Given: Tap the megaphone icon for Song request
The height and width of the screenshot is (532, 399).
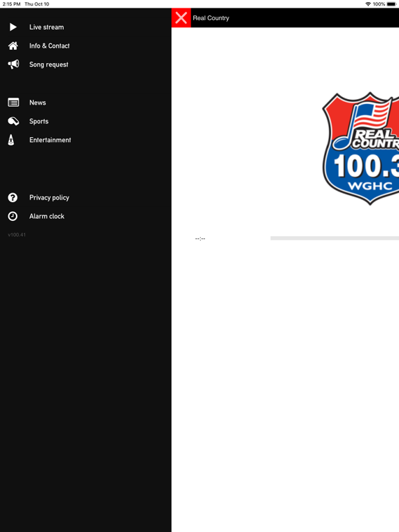Looking at the screenshot, I should coord(14,64).
